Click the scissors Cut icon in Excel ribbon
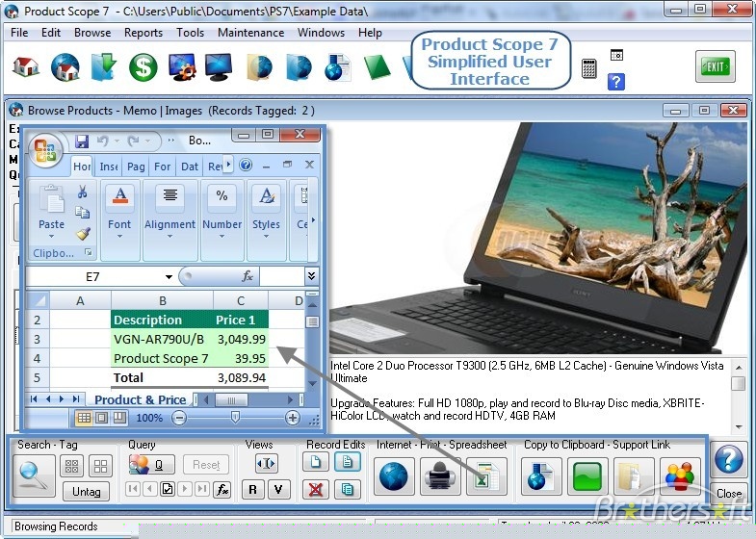This screenshot has width=756, height=539. click(x=83, y=192)
